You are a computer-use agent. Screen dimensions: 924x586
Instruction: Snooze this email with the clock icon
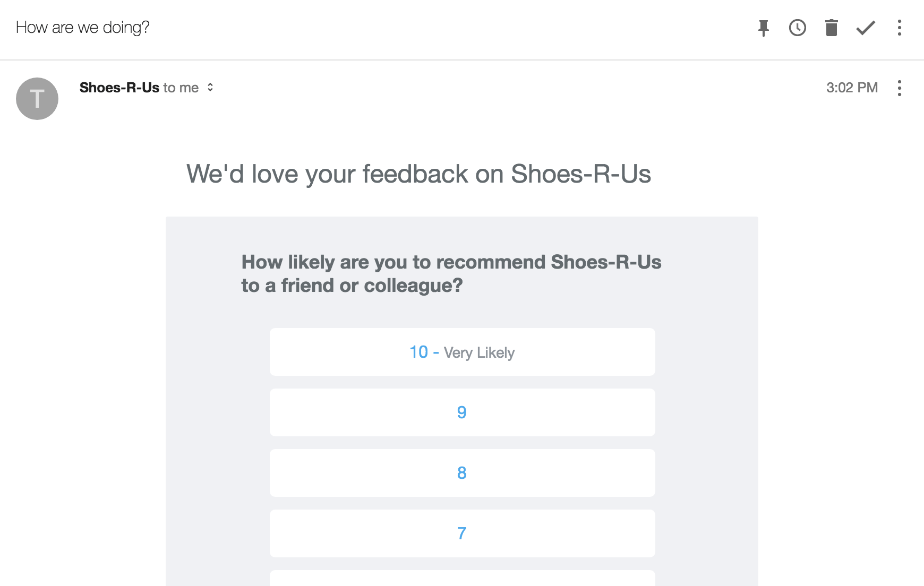pos(797,29)
